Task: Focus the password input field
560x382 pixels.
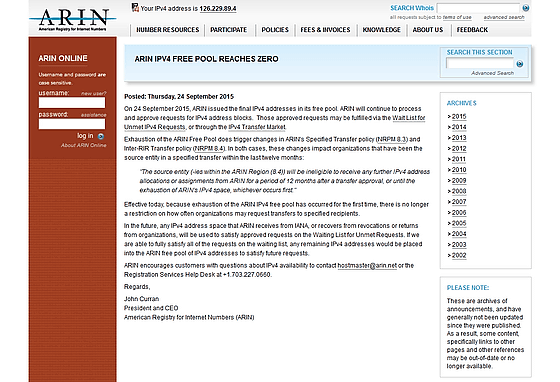Action: click(x=72, y=124)
